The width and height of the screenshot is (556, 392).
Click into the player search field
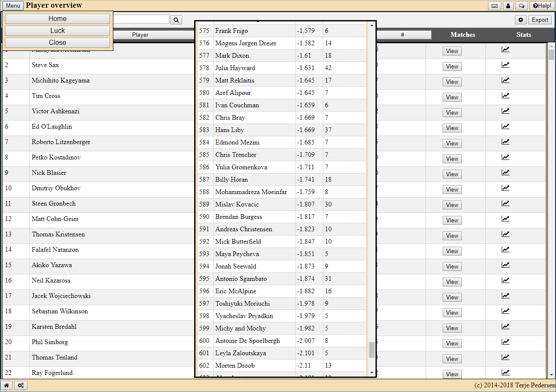click(141, 19)
